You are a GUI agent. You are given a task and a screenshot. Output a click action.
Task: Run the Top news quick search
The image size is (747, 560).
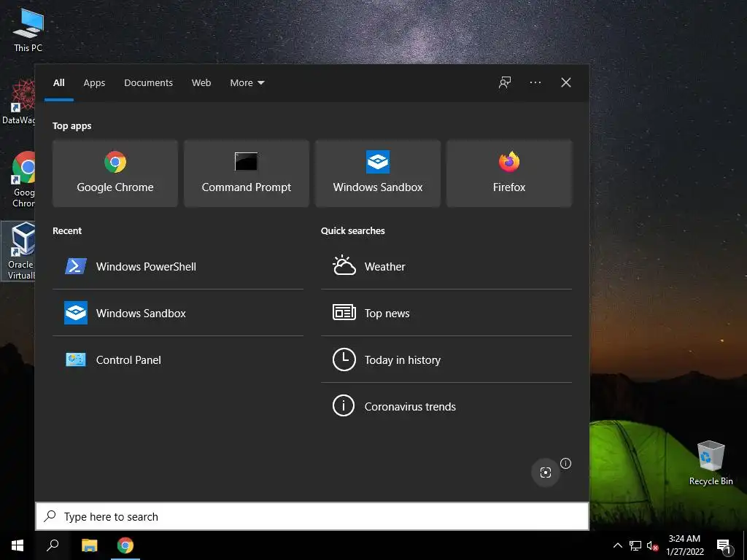pyautogui.click(x=446, y=313)
